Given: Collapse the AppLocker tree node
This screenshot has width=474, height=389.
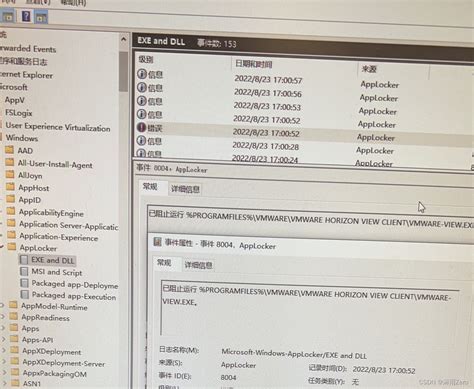Looking at the screenshot, I should click(2, 247).
